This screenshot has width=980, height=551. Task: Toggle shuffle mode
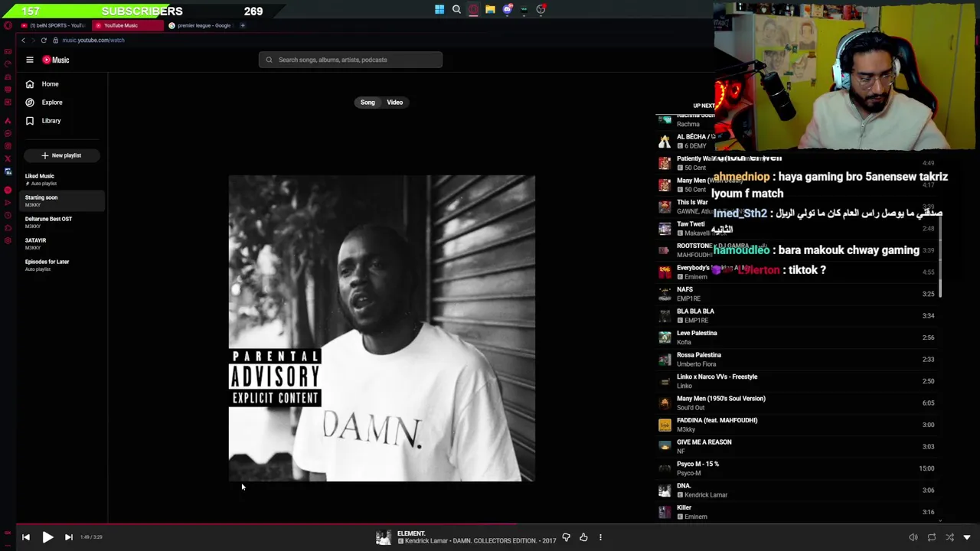click(950, 537)
